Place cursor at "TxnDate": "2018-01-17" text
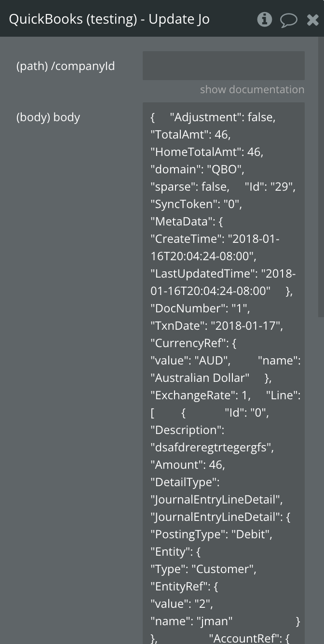Screen dimensions: 324x644 click(x=216, y=326)
